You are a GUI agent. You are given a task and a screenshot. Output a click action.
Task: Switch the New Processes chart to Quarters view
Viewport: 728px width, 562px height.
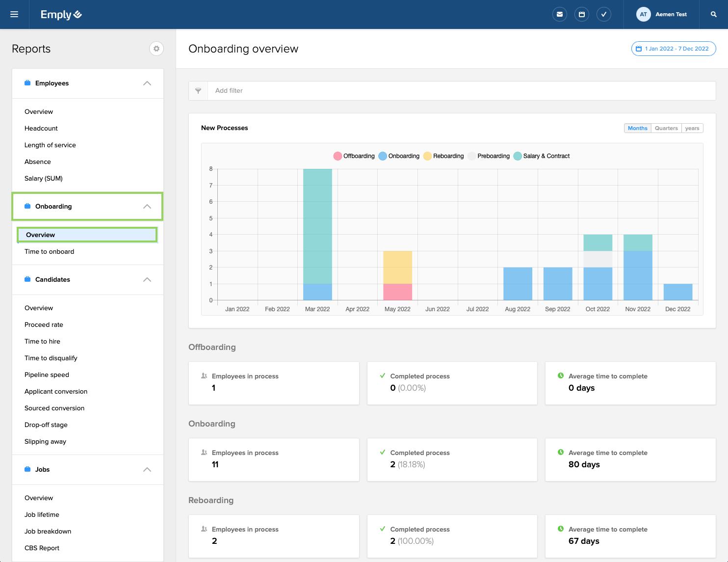click(666, 128)
